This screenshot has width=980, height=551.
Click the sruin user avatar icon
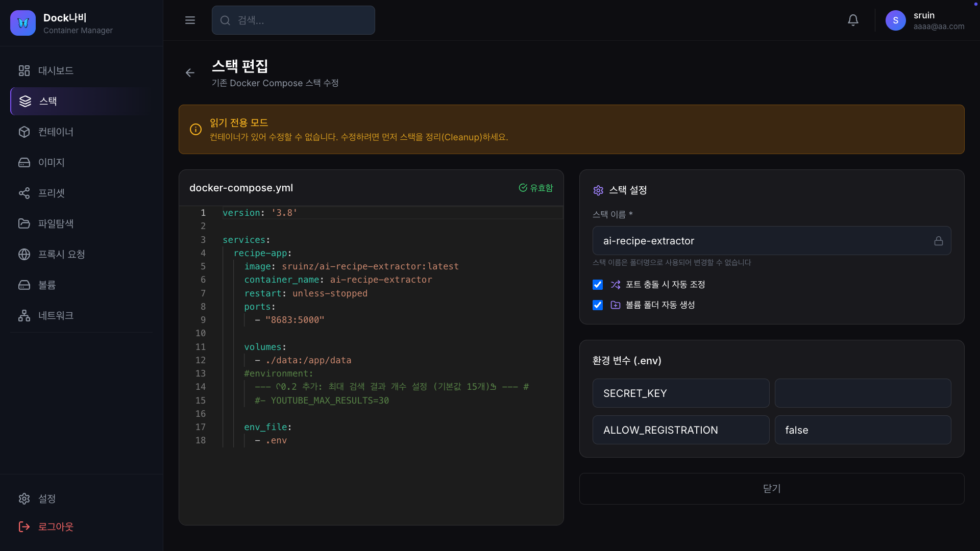[895, 20]
